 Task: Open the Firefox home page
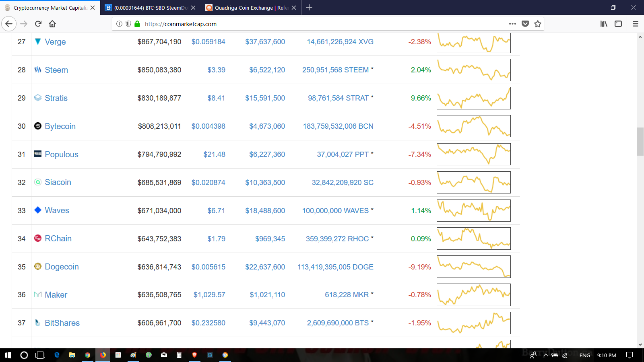52,24
